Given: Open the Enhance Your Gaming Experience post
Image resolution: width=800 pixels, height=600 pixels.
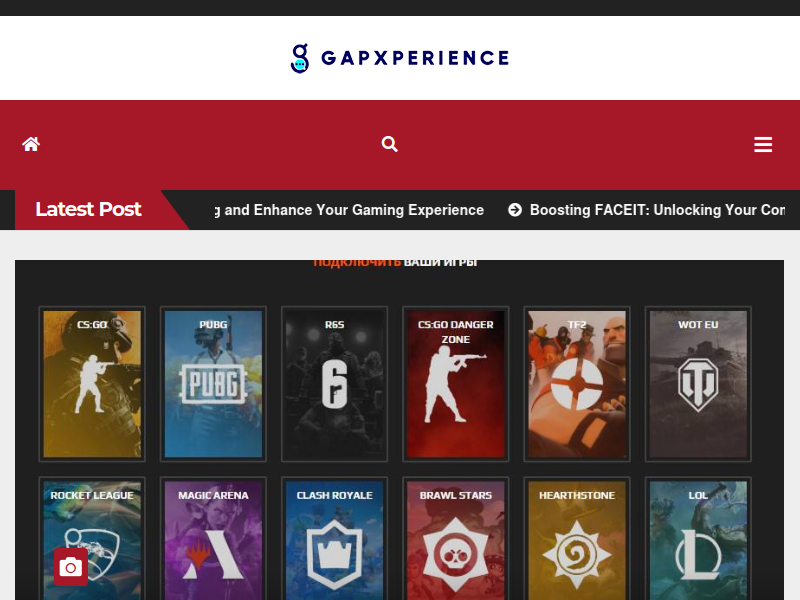Looking at the screenshot, I should click(349, 210).
